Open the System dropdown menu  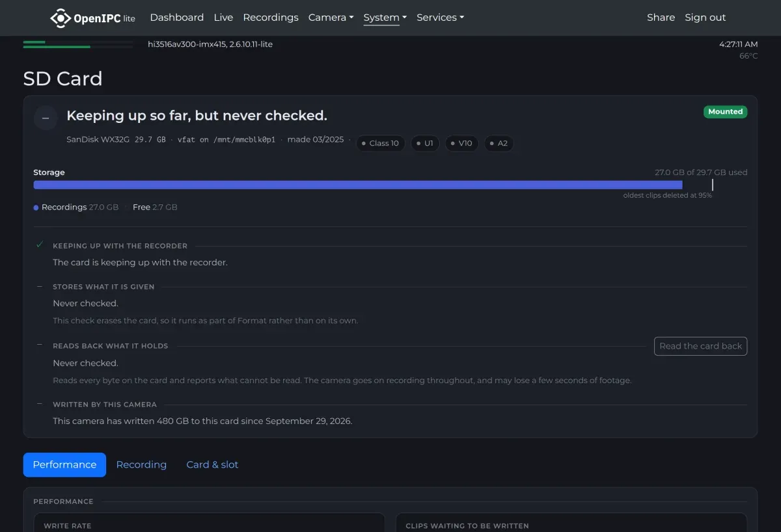[385, 18]
